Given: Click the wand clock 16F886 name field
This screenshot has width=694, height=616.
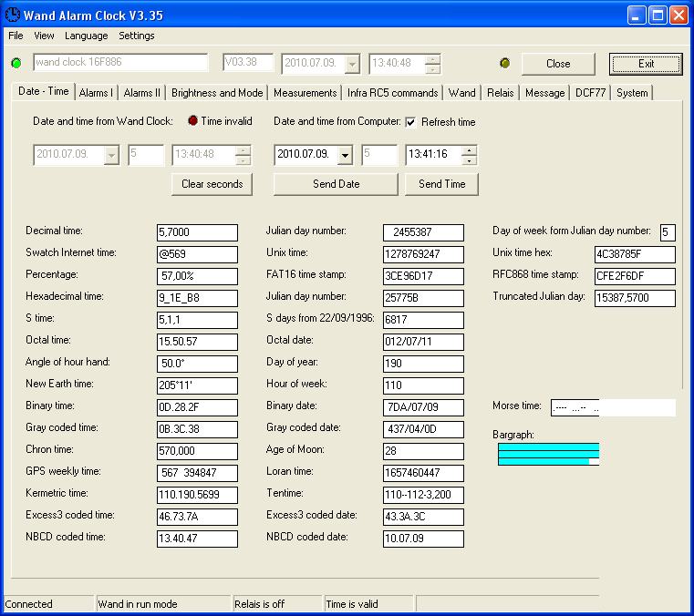Looking at the screenshot, I should 120,62.
